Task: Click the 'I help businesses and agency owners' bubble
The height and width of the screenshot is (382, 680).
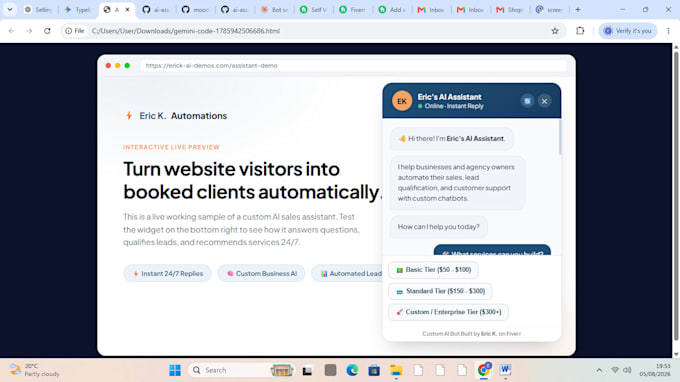Action: point(457,183)
